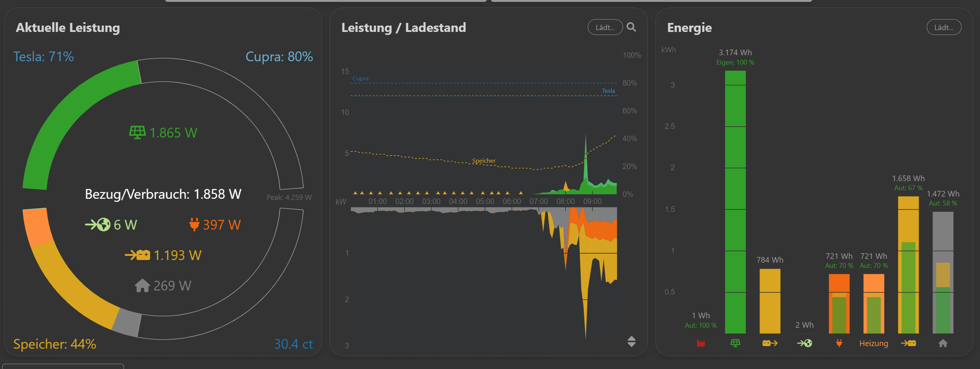
Task: Click the 269 W house consumption value
Action: tap(172, 285)
